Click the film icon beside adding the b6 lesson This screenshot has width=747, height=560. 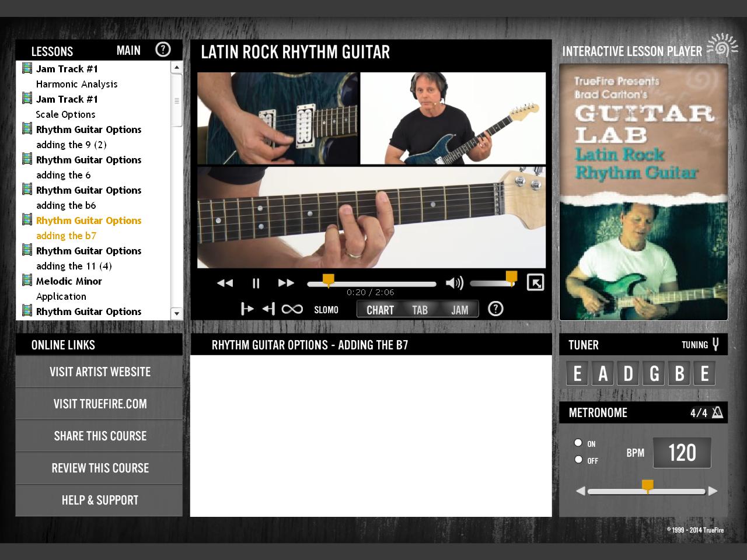point(27,190)
